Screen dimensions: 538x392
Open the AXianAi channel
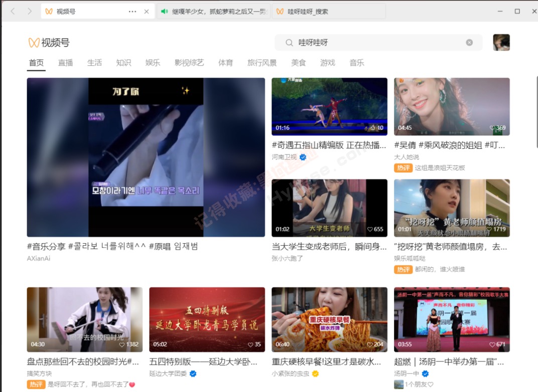[39, 258]
